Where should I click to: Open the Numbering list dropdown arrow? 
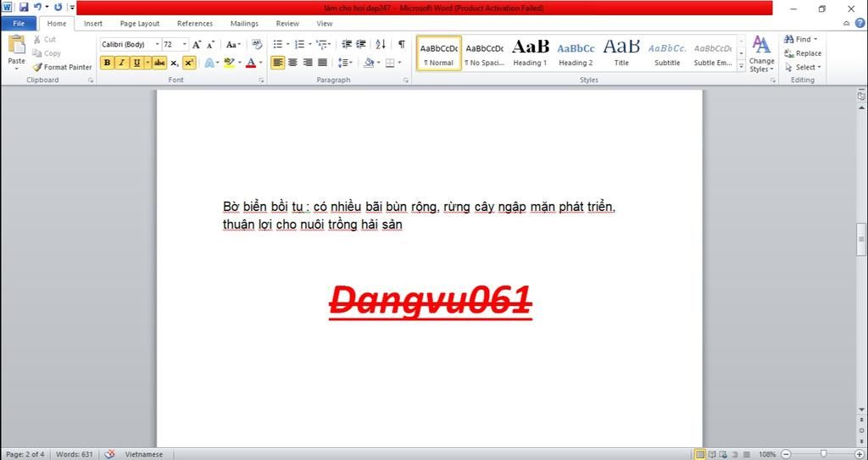(x=310, y=44)
